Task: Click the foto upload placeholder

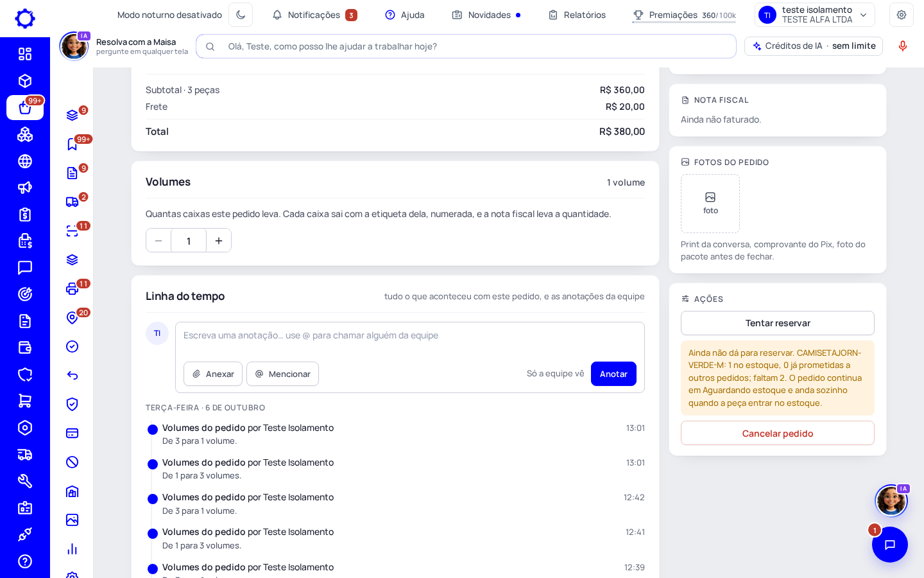Action: [x=710, y=204]
